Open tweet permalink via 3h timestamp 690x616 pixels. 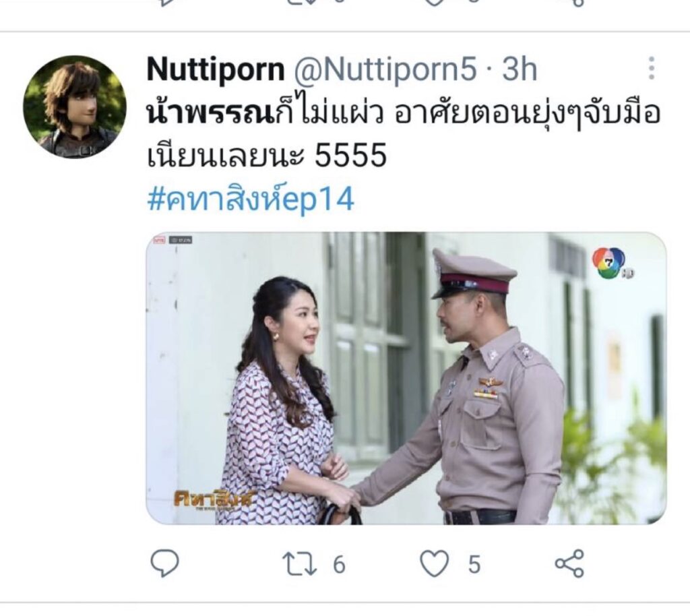coord(520,69)
